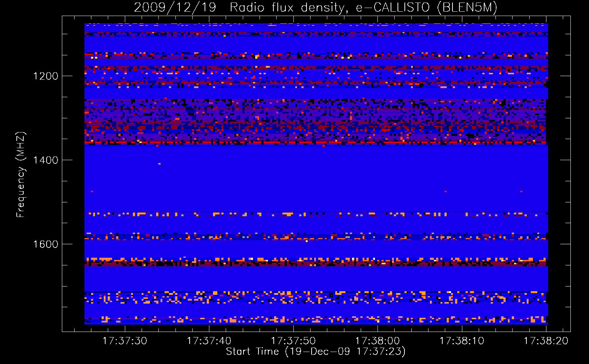Click the 17:38:00 time tick label

(377, 341)
